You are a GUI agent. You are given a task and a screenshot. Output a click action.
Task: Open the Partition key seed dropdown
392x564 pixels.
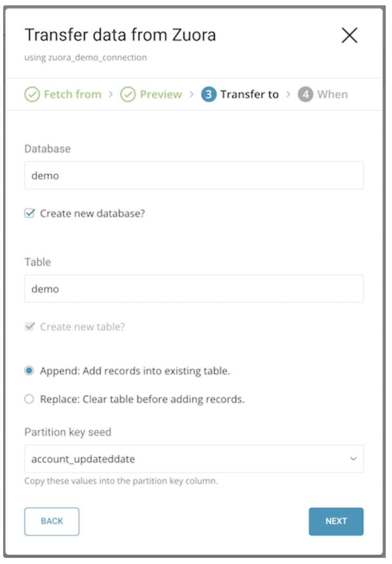(x=193, y=459)
